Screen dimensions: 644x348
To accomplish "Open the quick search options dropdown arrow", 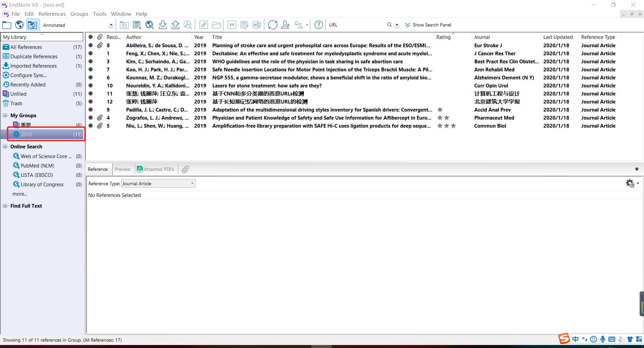I will coord(397,25).
